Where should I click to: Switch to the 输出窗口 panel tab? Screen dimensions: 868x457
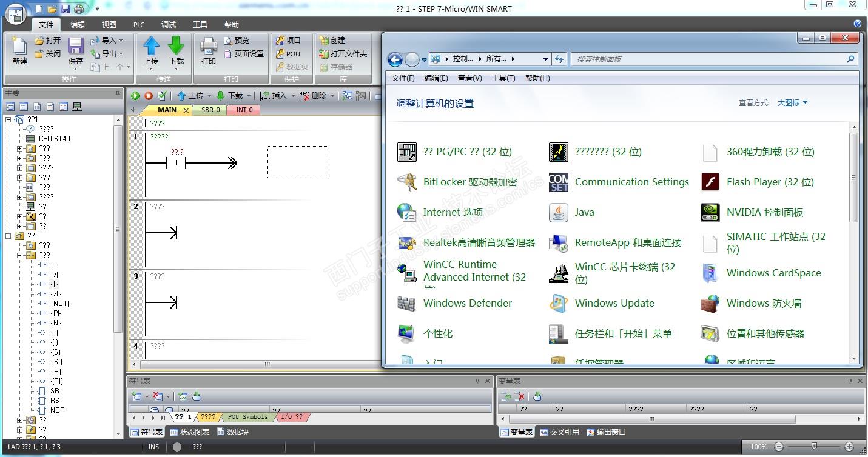(607, 432)
